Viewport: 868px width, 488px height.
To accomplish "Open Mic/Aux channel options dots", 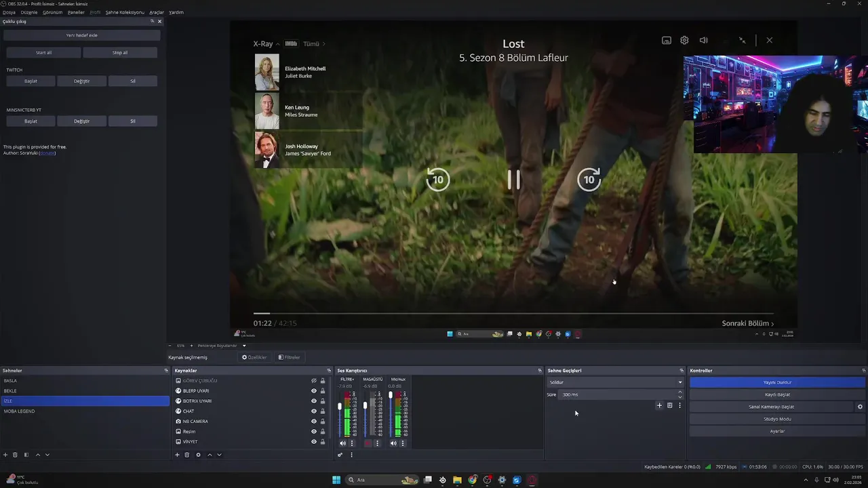I will (403, 443).
